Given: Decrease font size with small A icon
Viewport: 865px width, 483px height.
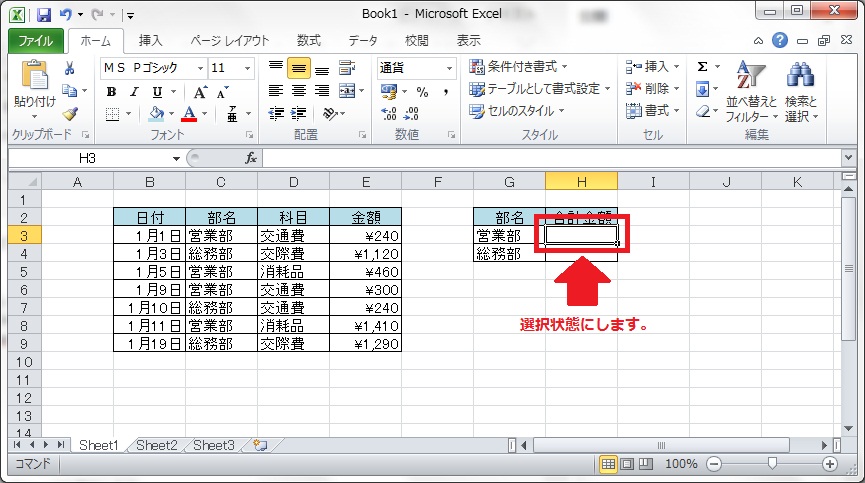Looking at the screenshot, I should [222, 92].
